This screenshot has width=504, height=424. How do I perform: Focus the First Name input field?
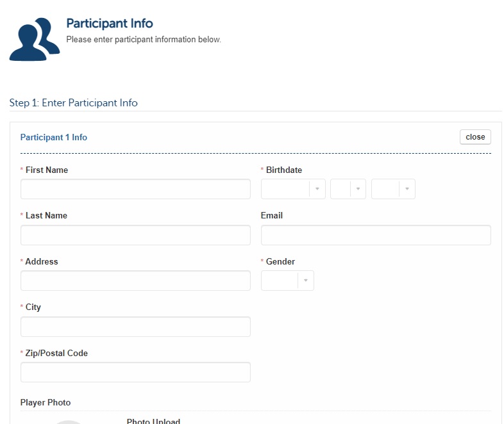(135, 189)
